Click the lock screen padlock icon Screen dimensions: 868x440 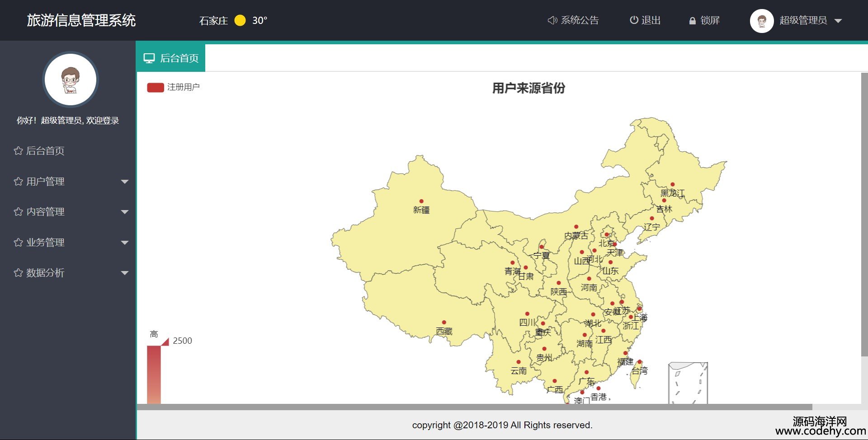pos(692,21)
